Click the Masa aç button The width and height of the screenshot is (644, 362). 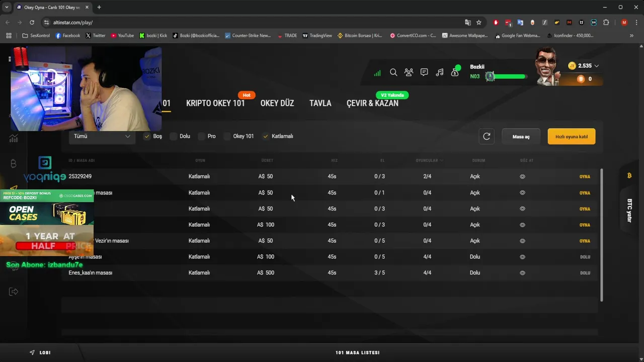point(521,137)
